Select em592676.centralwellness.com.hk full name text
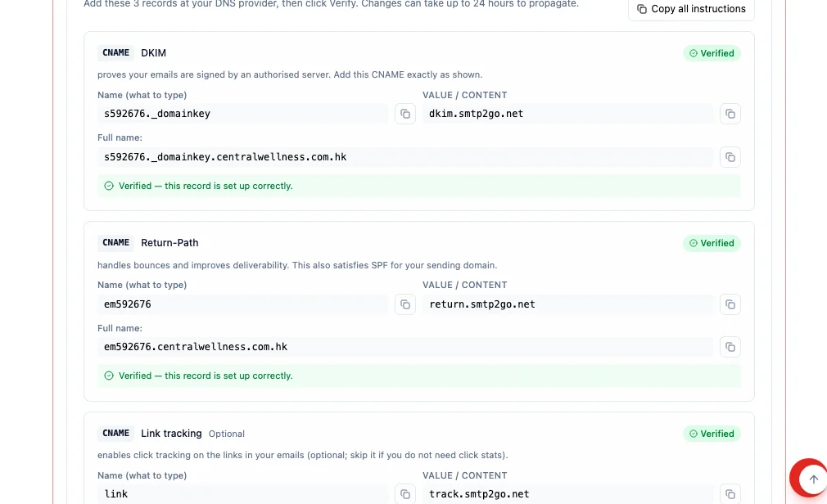Viewport: 827px width, 504px height. [196, 347]
